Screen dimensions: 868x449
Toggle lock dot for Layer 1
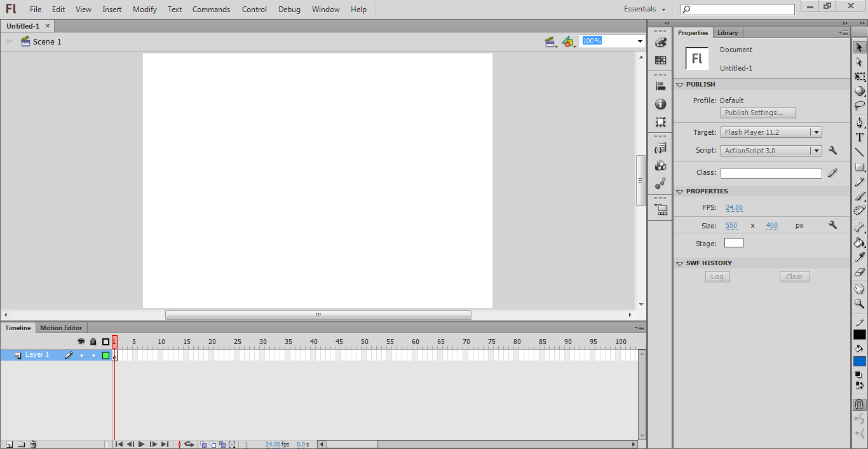(x=93, y=356)
